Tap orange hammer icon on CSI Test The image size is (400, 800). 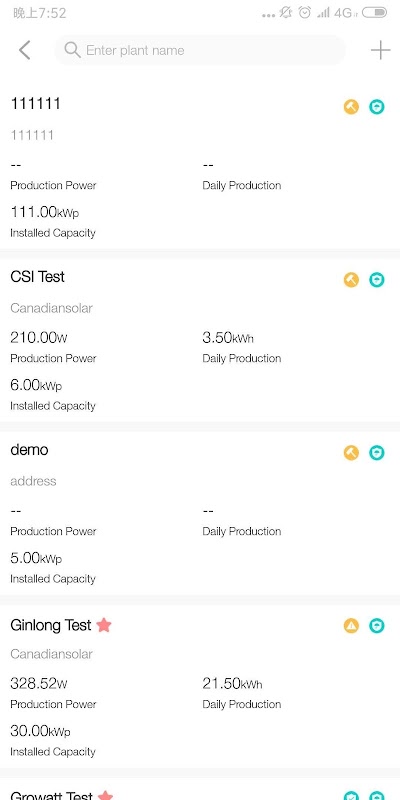point(351,280)
